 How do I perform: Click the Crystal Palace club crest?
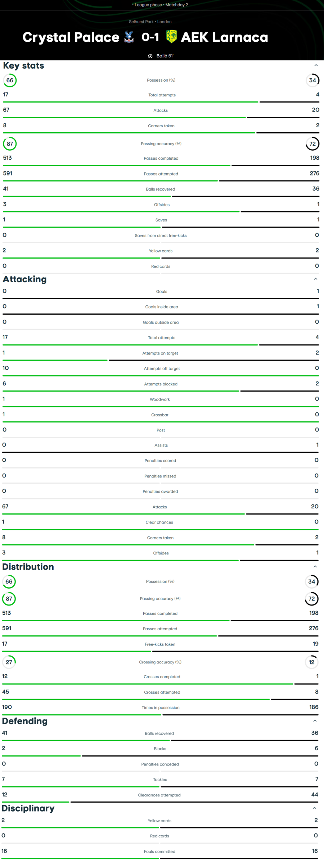point(129,37)
